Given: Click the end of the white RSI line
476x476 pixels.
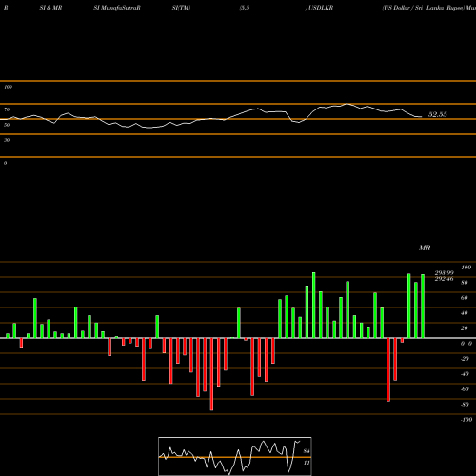Looking at the screenshot, I should pos(422,117).
